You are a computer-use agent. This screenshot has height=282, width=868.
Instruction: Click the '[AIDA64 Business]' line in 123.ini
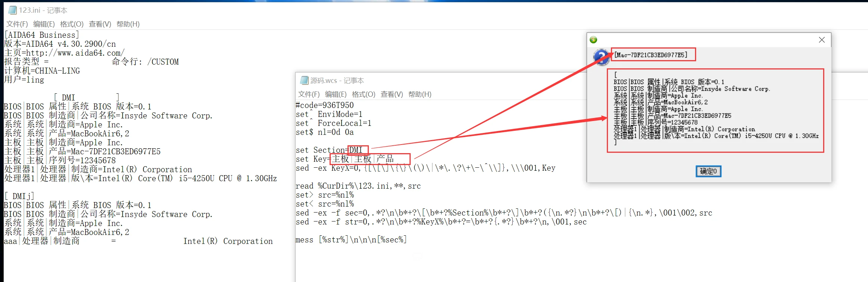pos(41,35)
